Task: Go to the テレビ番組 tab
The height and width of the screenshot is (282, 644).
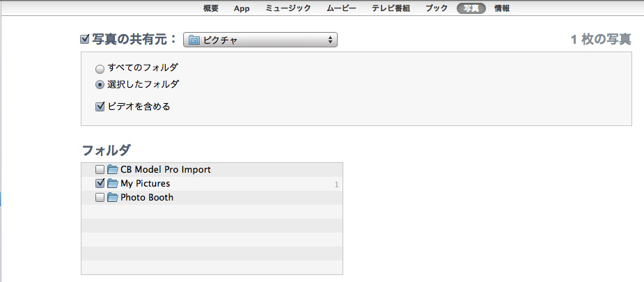Action: [x=391, y=8]
